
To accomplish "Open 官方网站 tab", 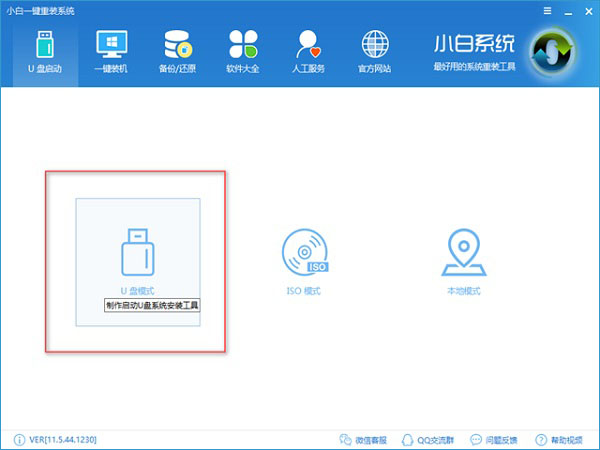I will (x=375, y=52).
